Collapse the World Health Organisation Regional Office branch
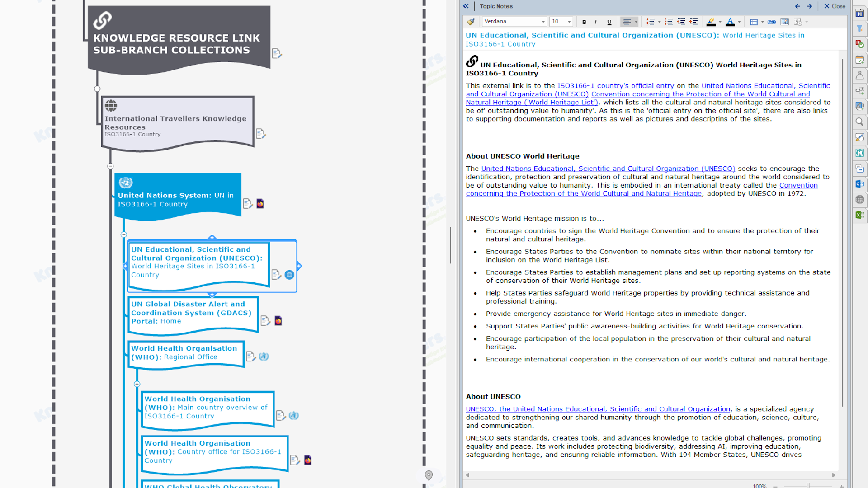Viewport: 868px width, 488px height. (137, 384)
